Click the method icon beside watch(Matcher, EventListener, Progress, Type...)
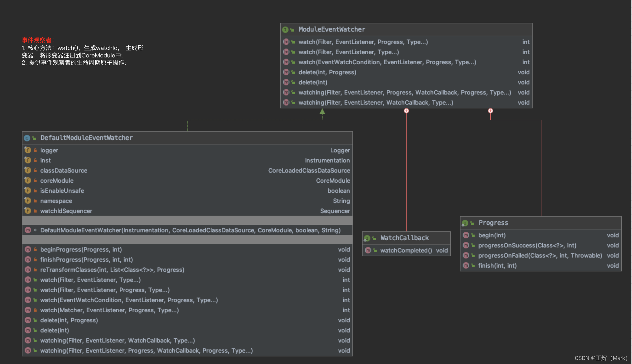Screen dimensions: 632x364 tap(28, 310)
